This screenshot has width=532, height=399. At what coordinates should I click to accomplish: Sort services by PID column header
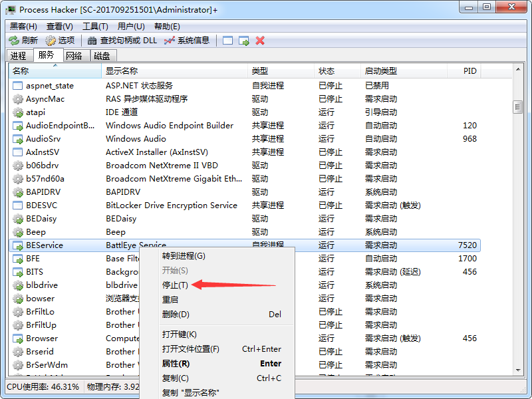click(469, 71)
